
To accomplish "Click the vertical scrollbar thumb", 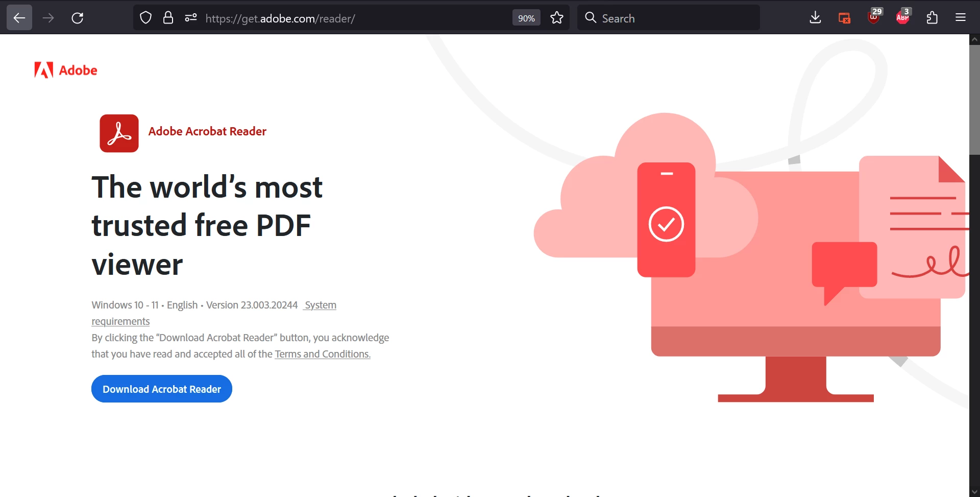I will coord(974,100).
